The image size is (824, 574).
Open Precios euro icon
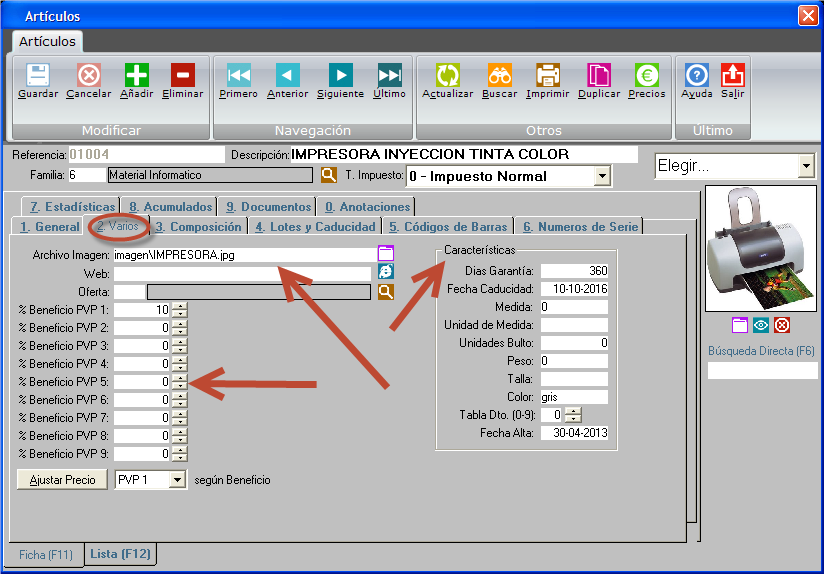pyautogui.click(x=647, y=76)
